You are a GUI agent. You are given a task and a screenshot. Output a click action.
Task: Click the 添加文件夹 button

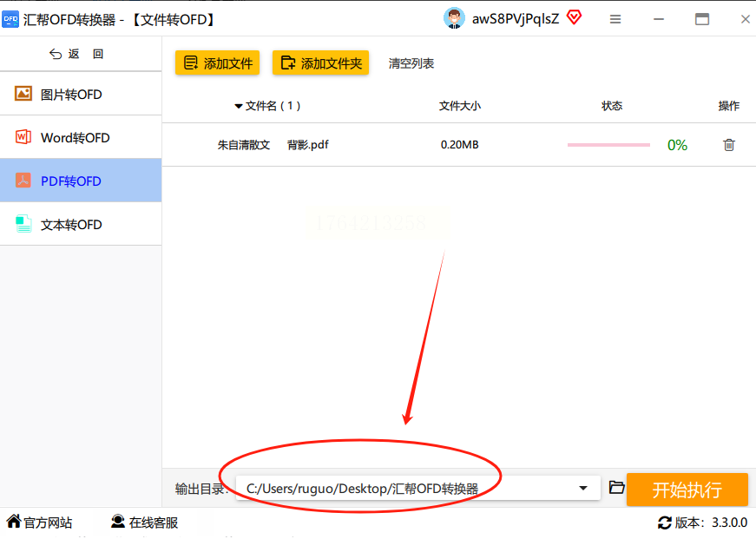coord(320,62)
